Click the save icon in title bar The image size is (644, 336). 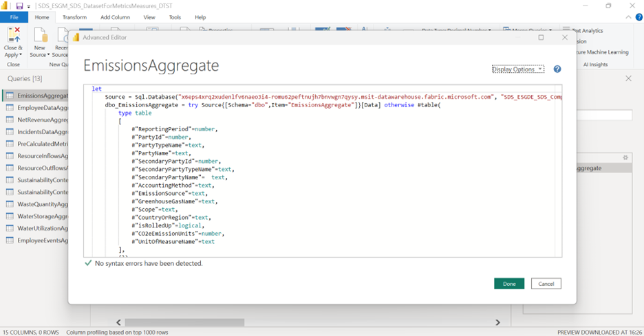[x=19, y=5]
